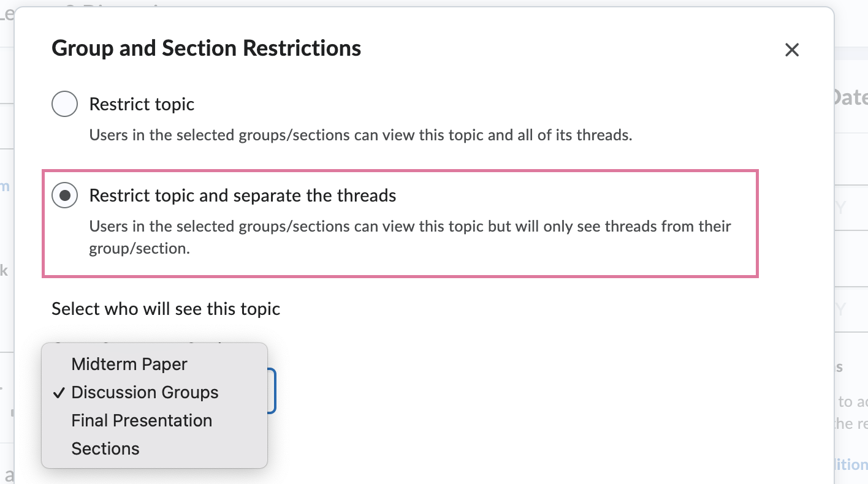
Task: Click the partially visible blue link on the left edge
Action: point(5,187)
